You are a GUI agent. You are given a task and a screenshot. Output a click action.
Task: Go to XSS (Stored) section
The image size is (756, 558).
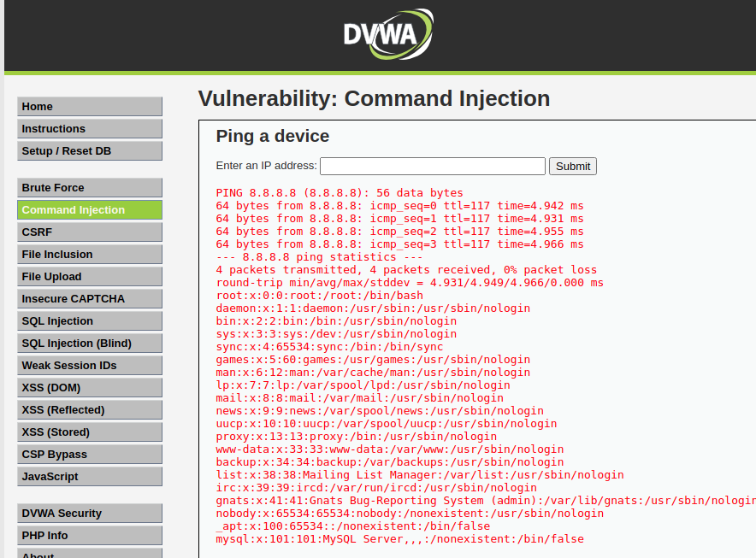89,432
